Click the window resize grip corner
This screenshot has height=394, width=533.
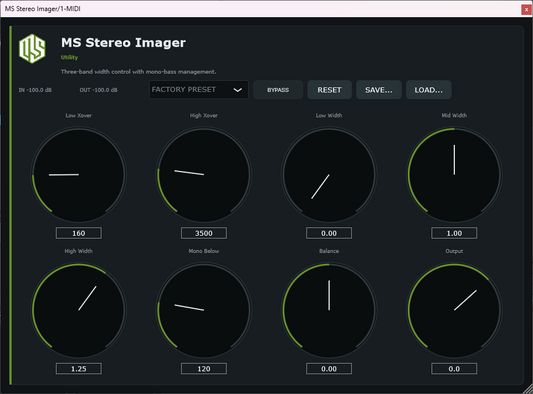click(x=528, y=389)
